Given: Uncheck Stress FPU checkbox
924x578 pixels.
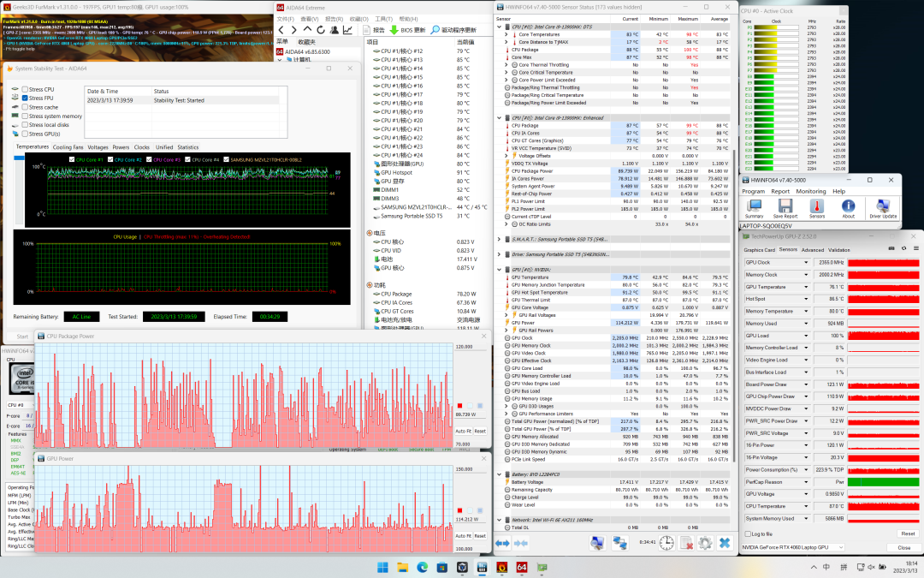Looking at the screenshot, I should pyautogui.click(x=25, y=98).
